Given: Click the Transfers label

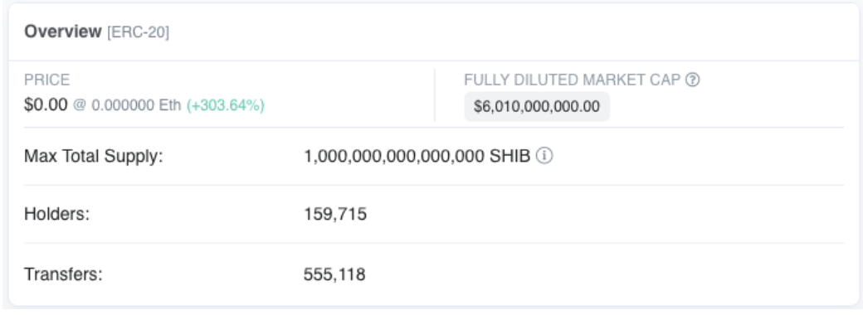Looking at the screenshot, I should pos(64,274).
